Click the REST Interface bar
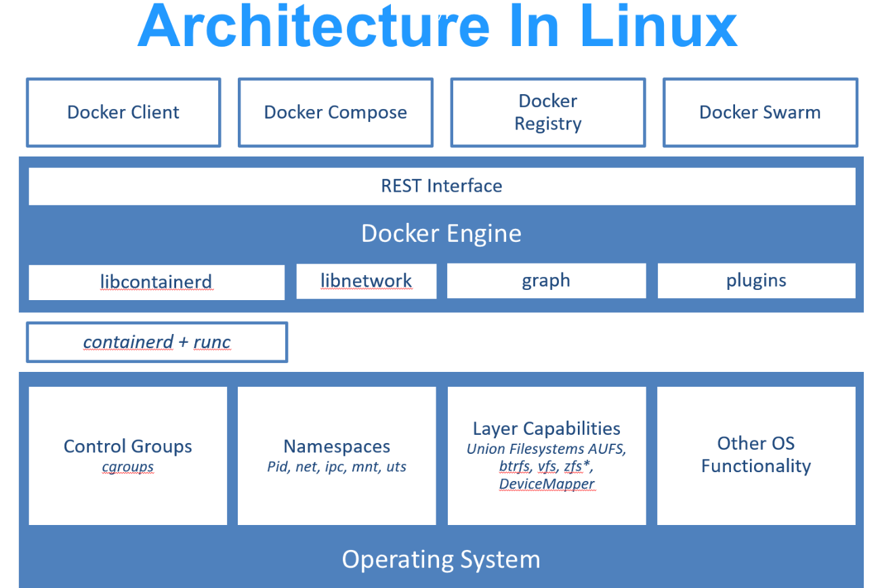Screen dimensions: 878x588 click(x=442, y=186)
